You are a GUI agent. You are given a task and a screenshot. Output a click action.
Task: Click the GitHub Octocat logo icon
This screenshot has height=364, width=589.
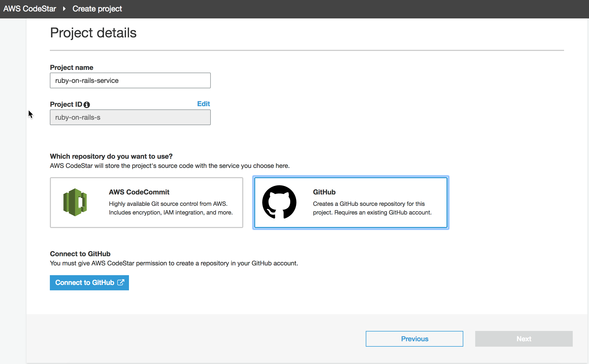[279, 202]
